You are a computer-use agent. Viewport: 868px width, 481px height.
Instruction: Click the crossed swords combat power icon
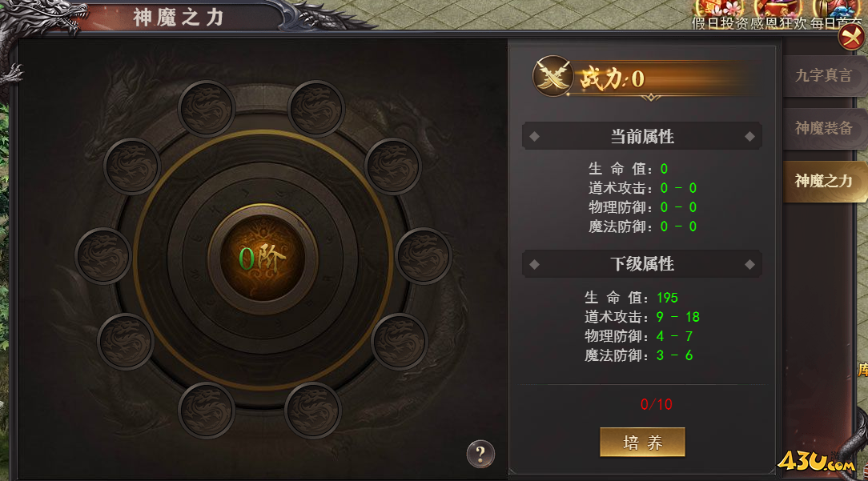point(553,76)
